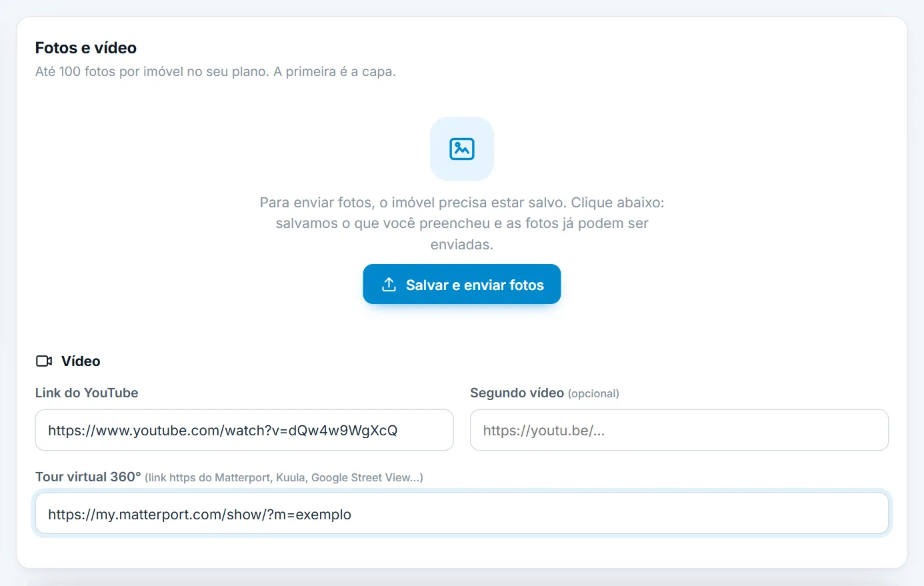Click the Fotos e vídeo heading
The width and height of the screenshot is (924, 586).
click(86, 48)
